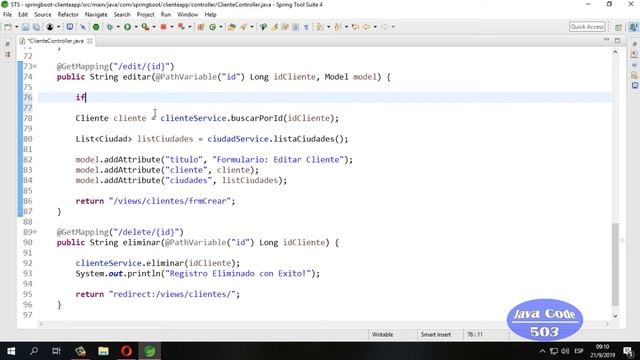Expand the Stop button dropdown arrow
This screenshot has width=640, height=360.
(171, 27)
